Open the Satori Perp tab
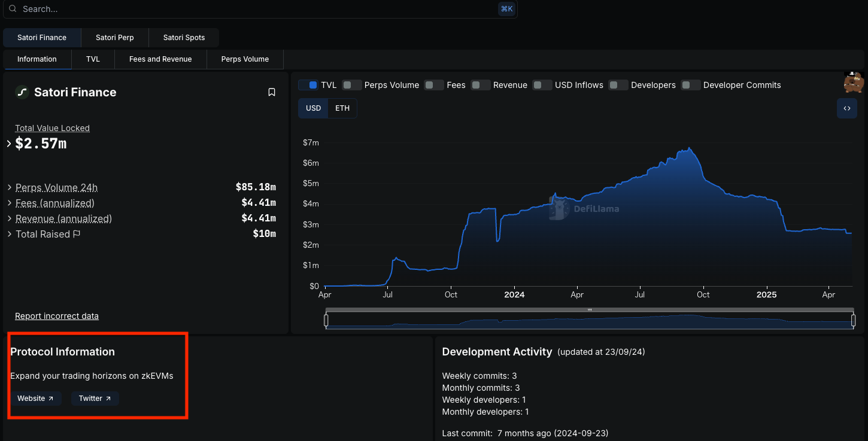The width and height of the screenshot is (868, 441). [x=115, y=37]
